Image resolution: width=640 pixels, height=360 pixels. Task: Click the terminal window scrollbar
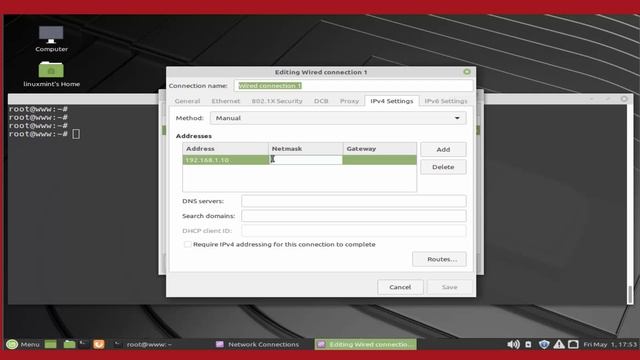point(630,294)
